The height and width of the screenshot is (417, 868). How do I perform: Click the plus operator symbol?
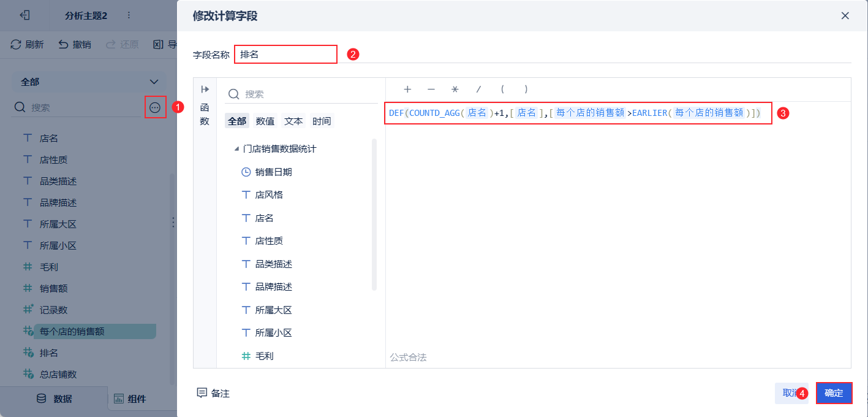pos(407,89)
